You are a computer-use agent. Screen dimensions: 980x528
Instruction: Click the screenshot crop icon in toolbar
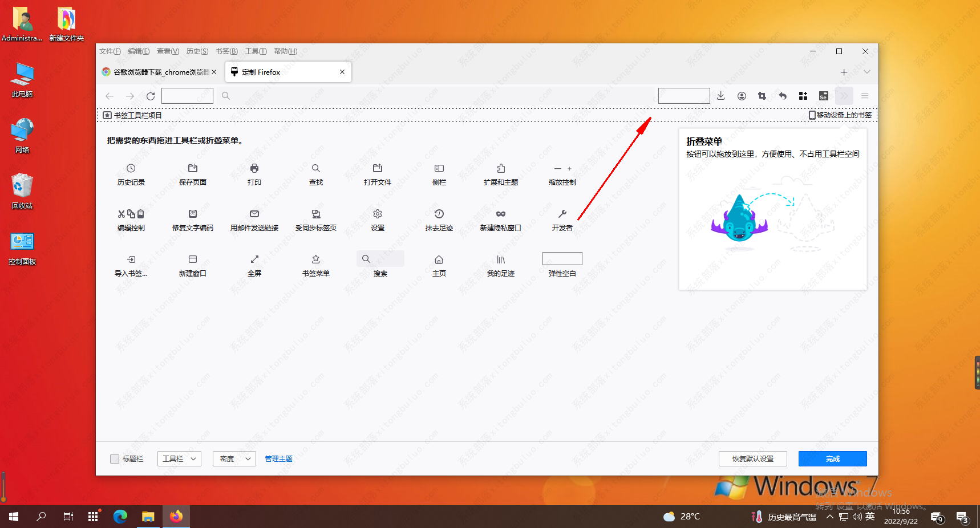pos(762,96)
